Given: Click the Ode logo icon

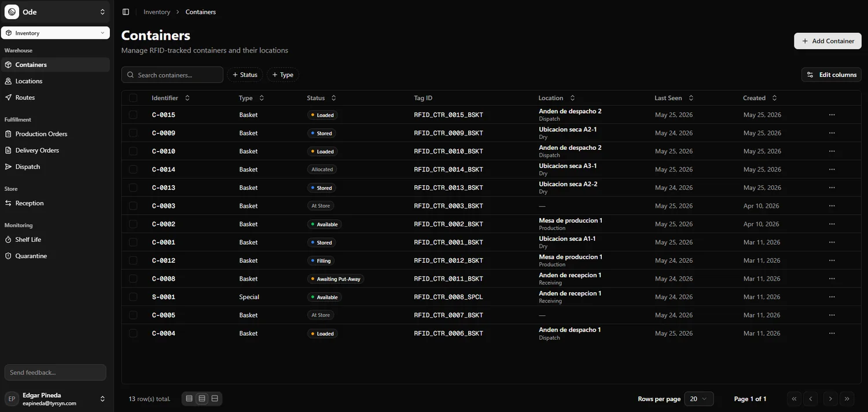Looking at the screenshot, I should tap(12, 12).
